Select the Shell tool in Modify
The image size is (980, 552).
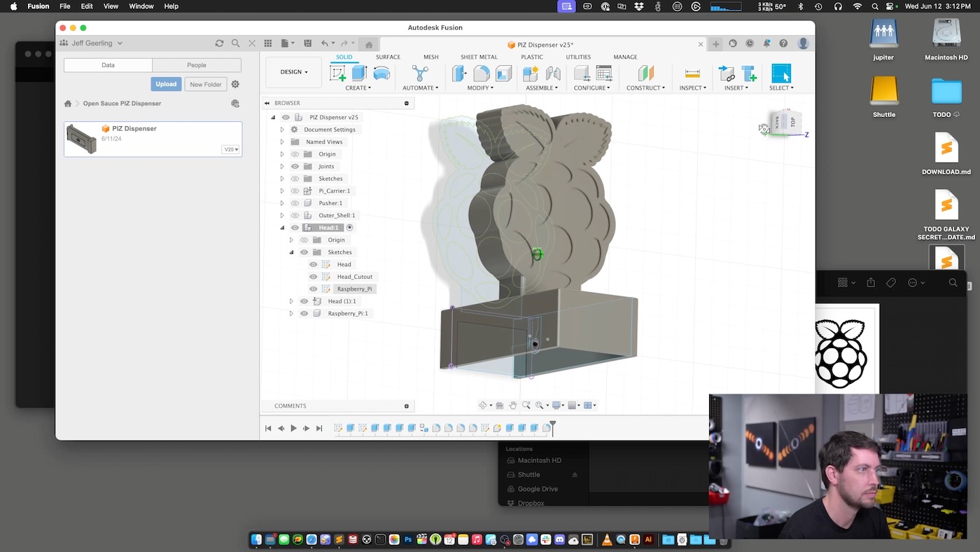click(x=503, y=73)
